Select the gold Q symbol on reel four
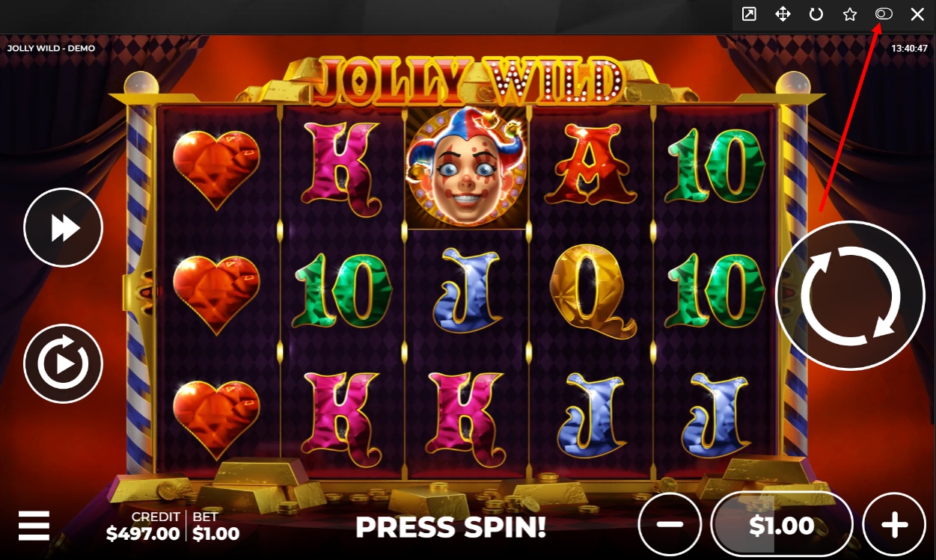Screen dimensions: 936x560 coord(592,292)
